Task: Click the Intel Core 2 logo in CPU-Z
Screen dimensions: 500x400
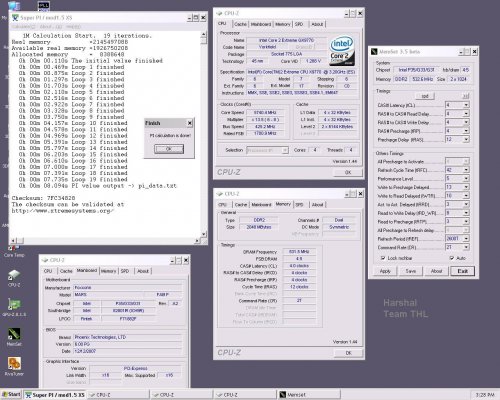Action: click(x=342, y=51)
